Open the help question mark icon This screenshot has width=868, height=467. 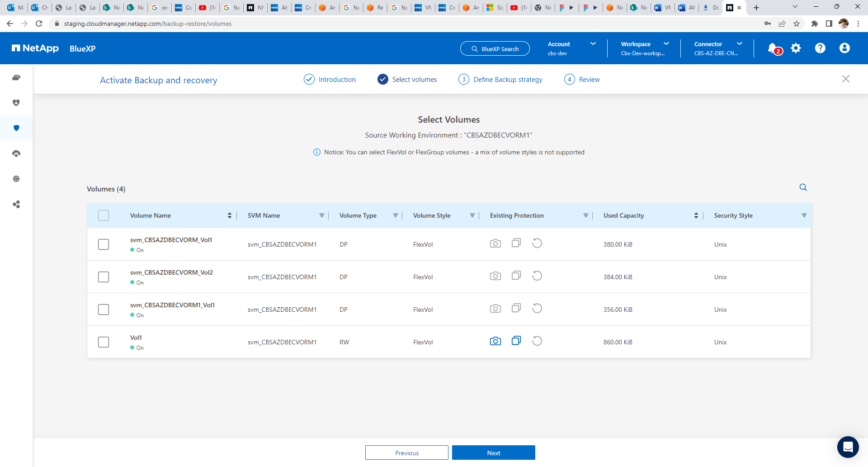pos(820,48)
